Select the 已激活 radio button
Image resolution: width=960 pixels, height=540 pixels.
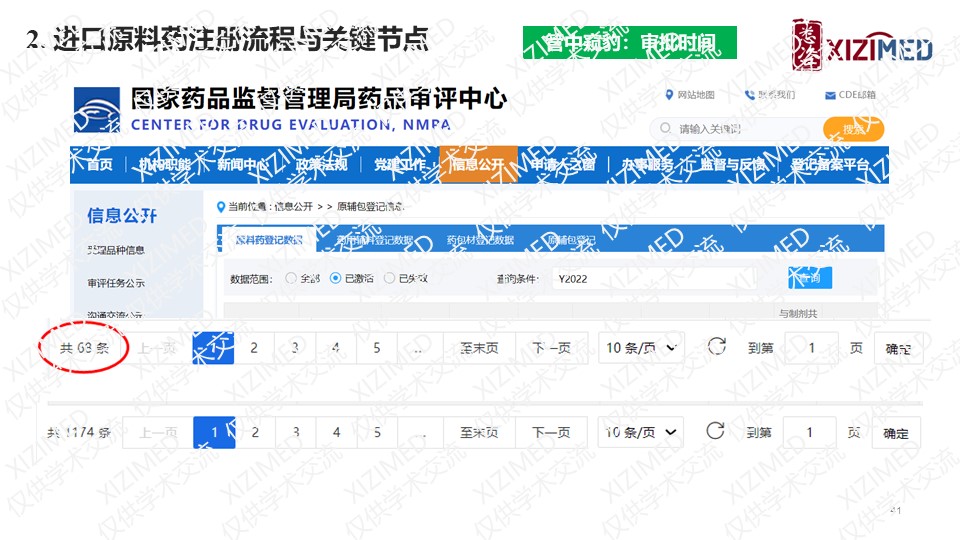tap(336, 278)
